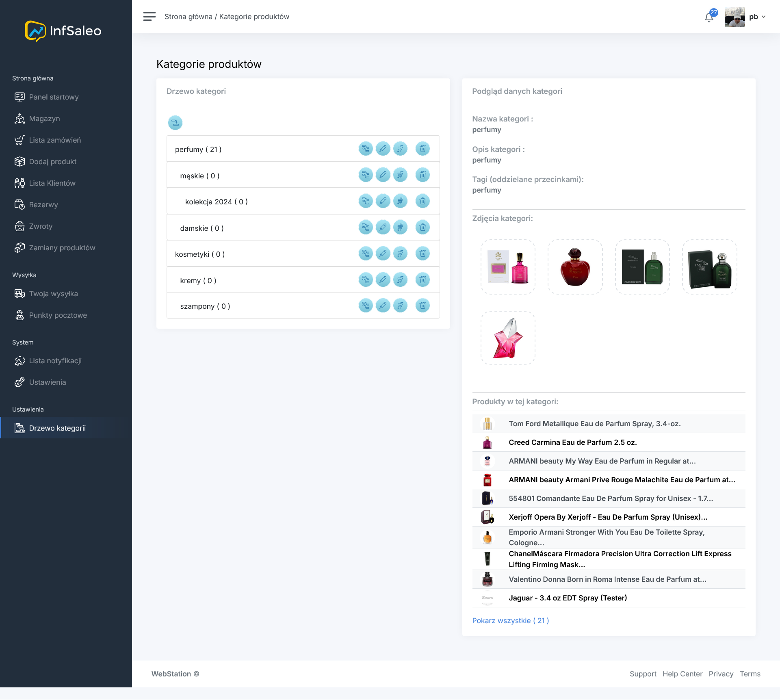Open the Creed Carmina Eau de Parfum product

[x=609, y=442]
